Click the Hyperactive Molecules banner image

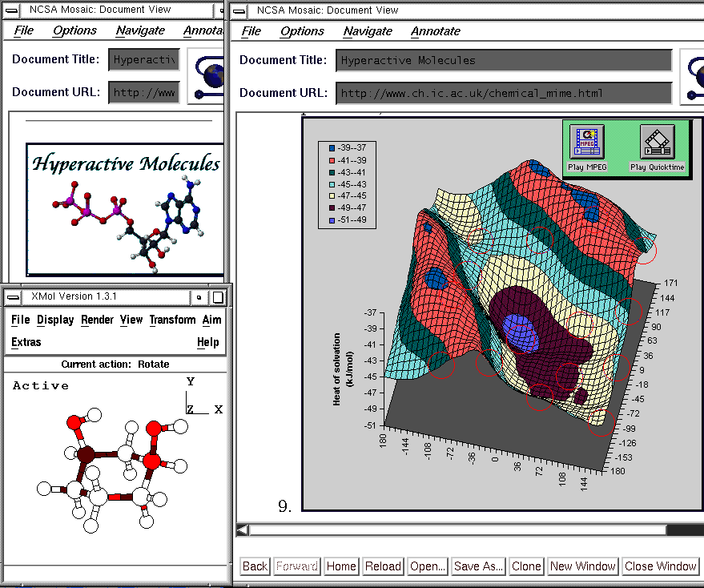(x=125, y=207)
